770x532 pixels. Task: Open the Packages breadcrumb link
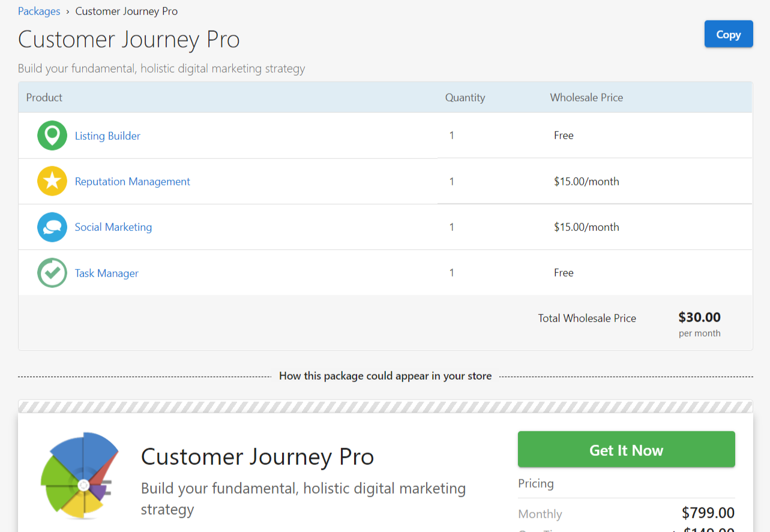[x=39, y=11]
